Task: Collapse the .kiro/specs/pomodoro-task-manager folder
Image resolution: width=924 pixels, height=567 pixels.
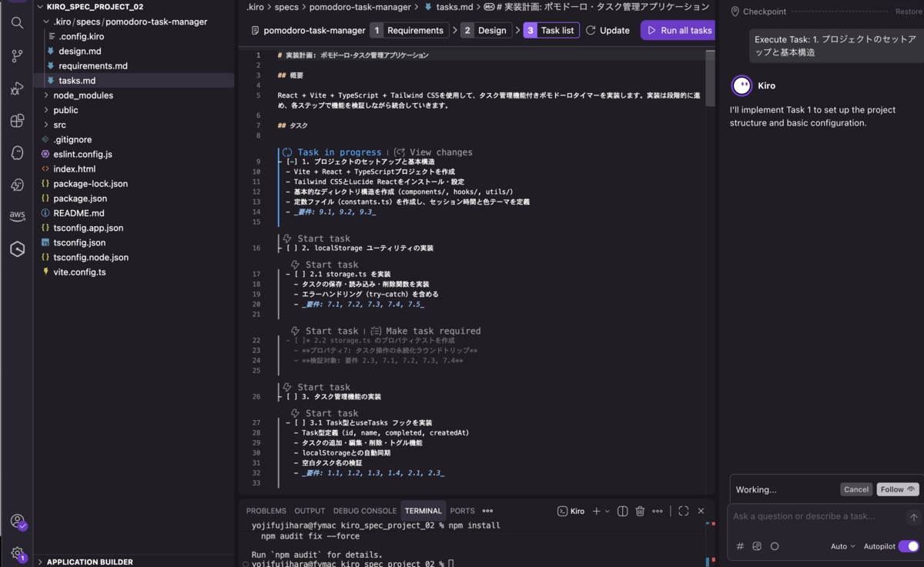Action: click(46, 22)
